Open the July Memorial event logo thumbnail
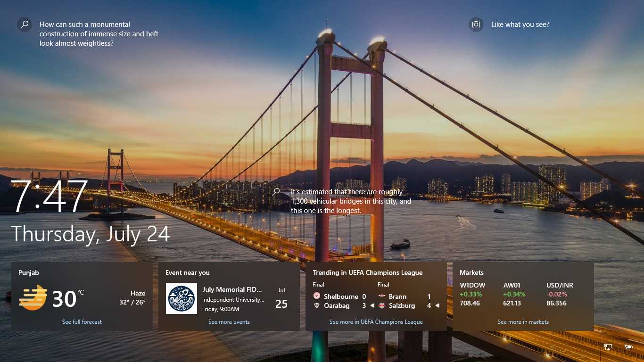This screenshot has width=644, height=362. click(182, 298)
